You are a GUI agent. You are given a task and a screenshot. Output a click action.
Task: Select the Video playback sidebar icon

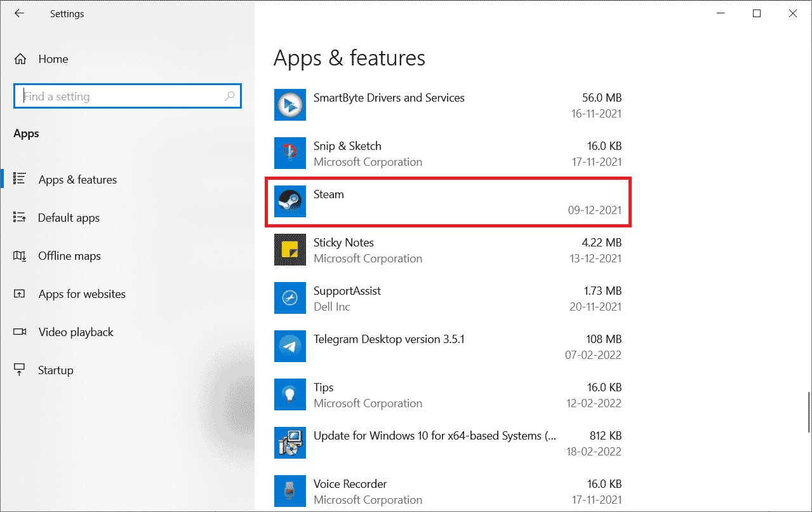click(x=20, y=332)
